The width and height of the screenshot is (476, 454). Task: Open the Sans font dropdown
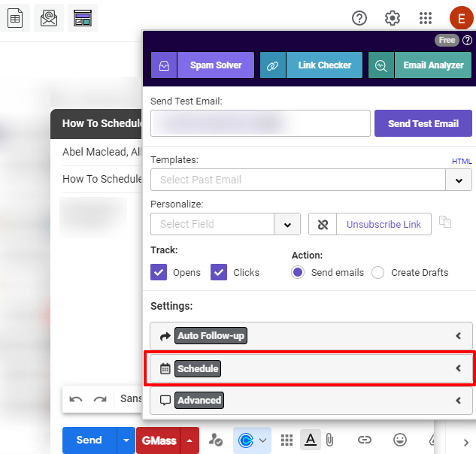131,398
